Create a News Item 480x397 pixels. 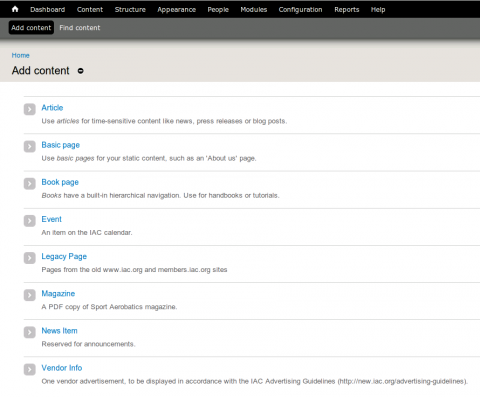(x=59, y=331)
